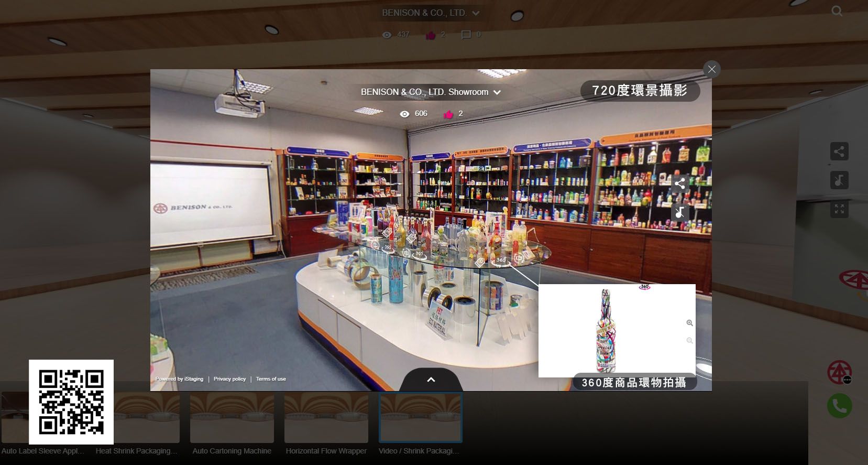Open the leftmost 360 rotation hotspot on the table

point(388,248)
